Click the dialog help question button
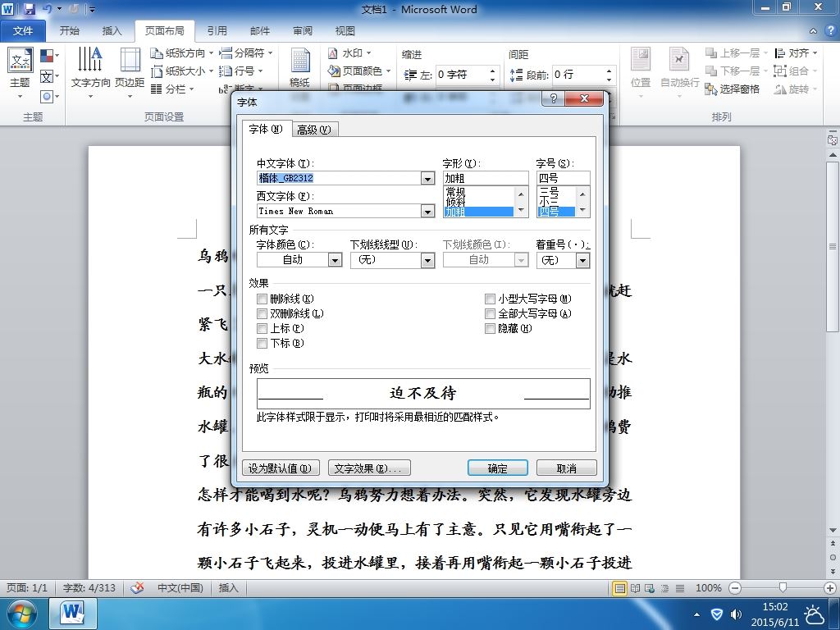 (554, 98)
